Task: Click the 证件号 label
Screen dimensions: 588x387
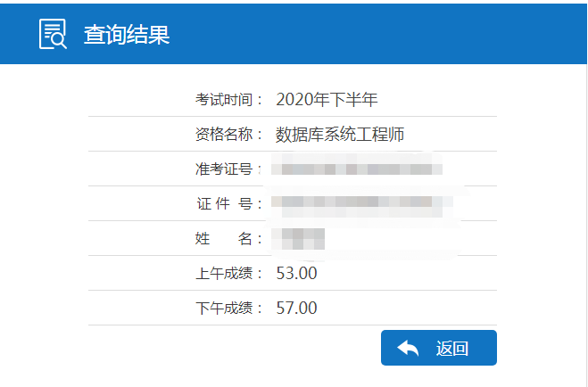Action: point(224,204)
